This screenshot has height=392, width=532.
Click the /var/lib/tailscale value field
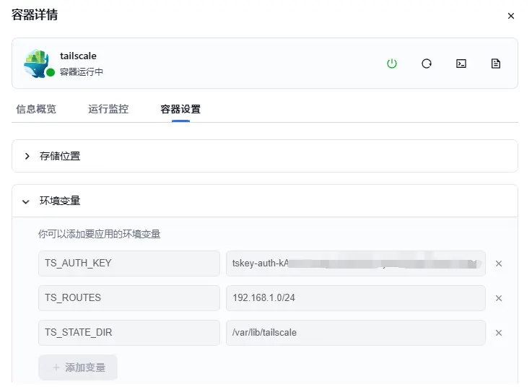pyautogui.click(x=355, y=333)
